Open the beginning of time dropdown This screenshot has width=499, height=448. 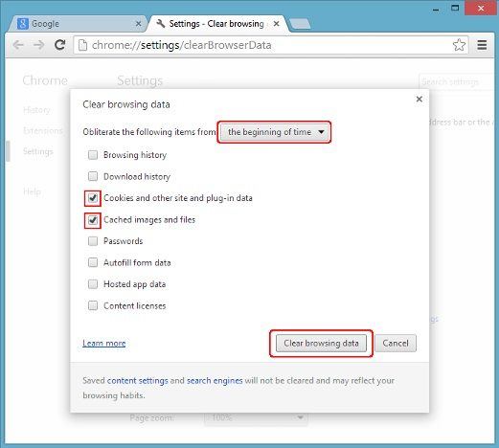tap(274, 132)
